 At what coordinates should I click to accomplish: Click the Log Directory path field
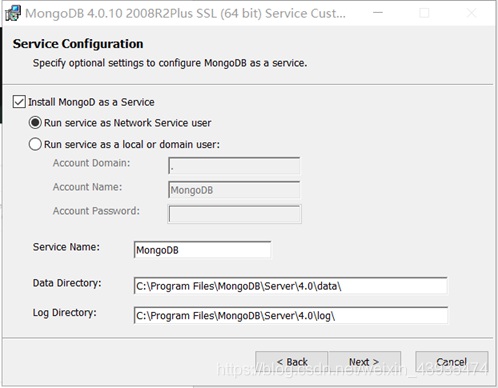point(290,315)
